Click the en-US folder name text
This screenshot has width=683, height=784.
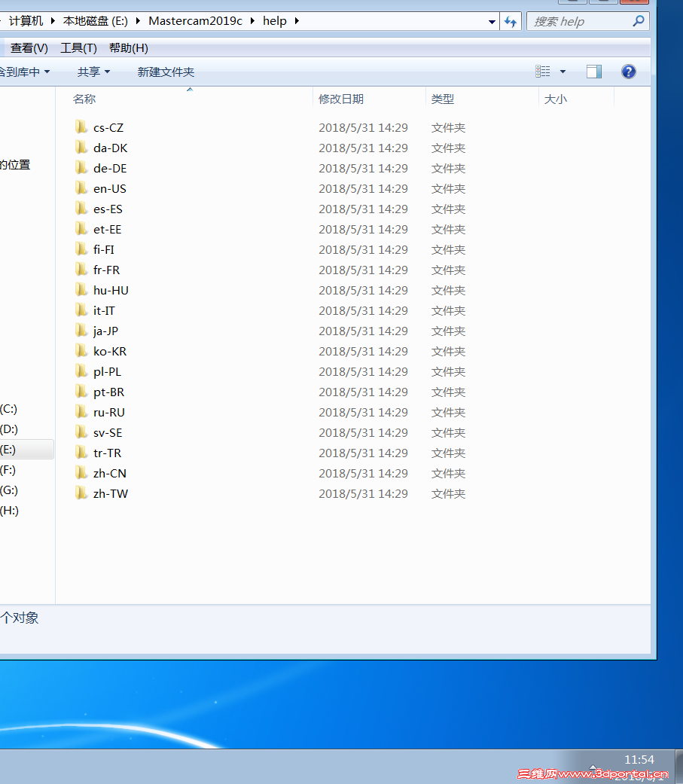point(109,188)
